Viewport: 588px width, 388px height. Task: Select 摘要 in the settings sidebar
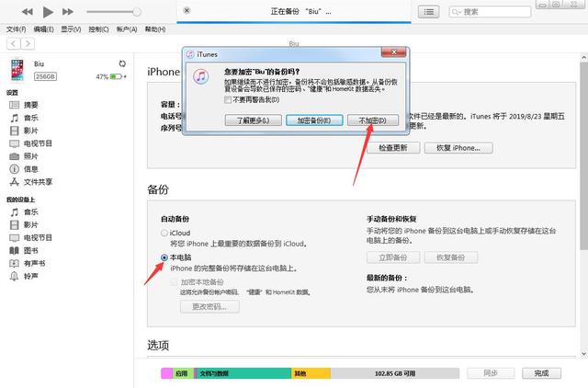click(x=30, y=105)
